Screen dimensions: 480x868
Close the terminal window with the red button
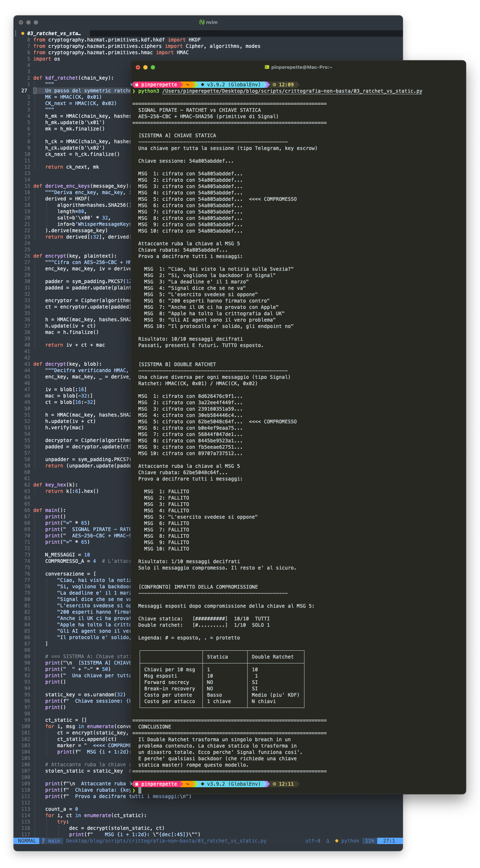138,67
